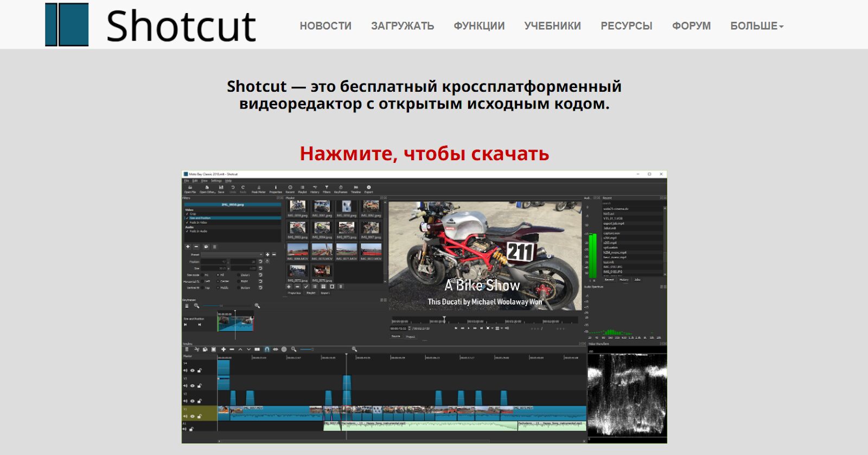The image size is (868, 455).
Task: Switch to the Project player tab
Action: click(x=411, y=337)
